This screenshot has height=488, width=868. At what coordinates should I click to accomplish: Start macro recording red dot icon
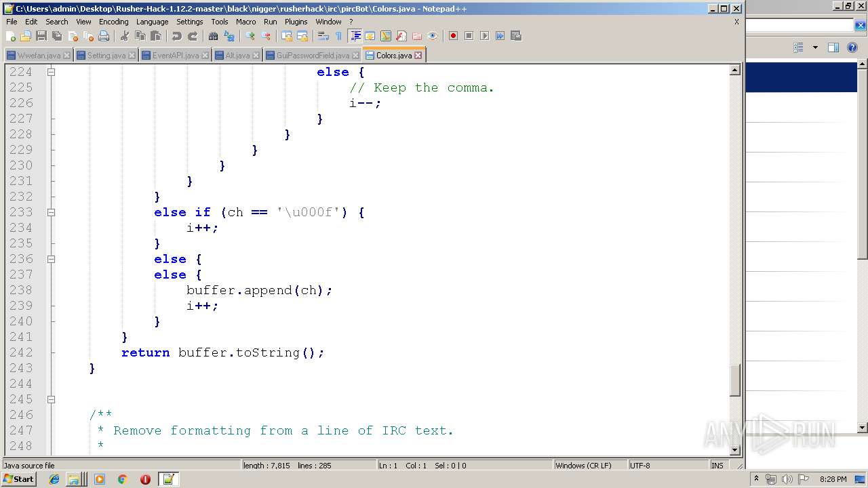(453, 36)
